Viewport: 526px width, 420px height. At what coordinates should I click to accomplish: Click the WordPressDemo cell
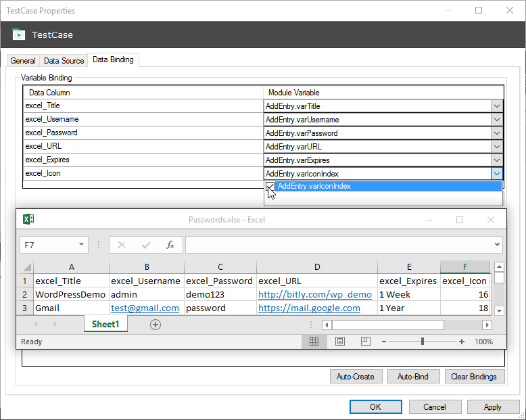click(71, 294)
